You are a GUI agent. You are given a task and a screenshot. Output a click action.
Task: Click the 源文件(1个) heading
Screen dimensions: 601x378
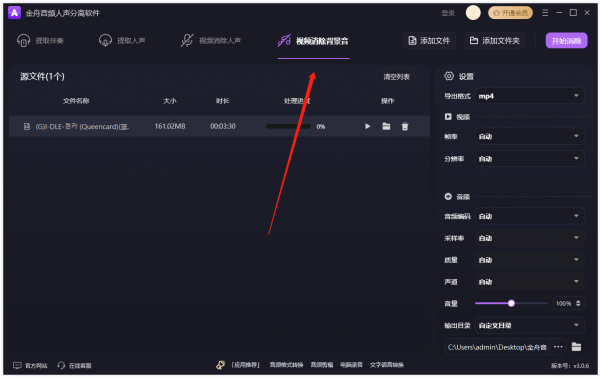coord(42,76)
